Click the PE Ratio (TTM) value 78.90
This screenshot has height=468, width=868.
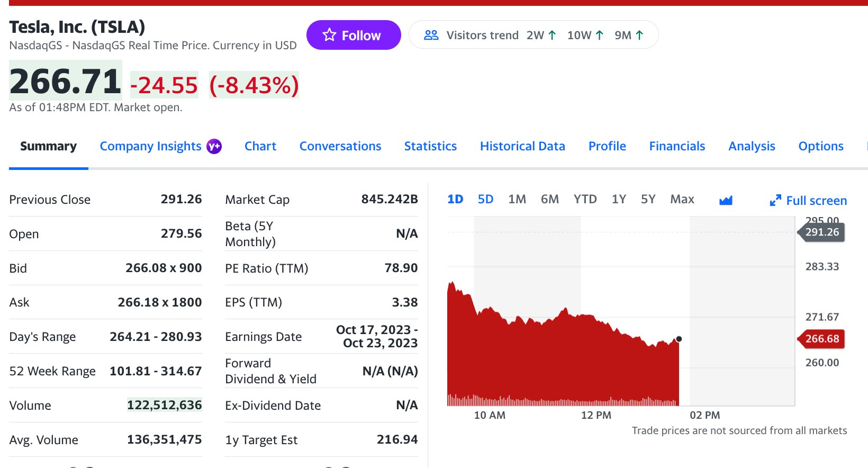401,268
